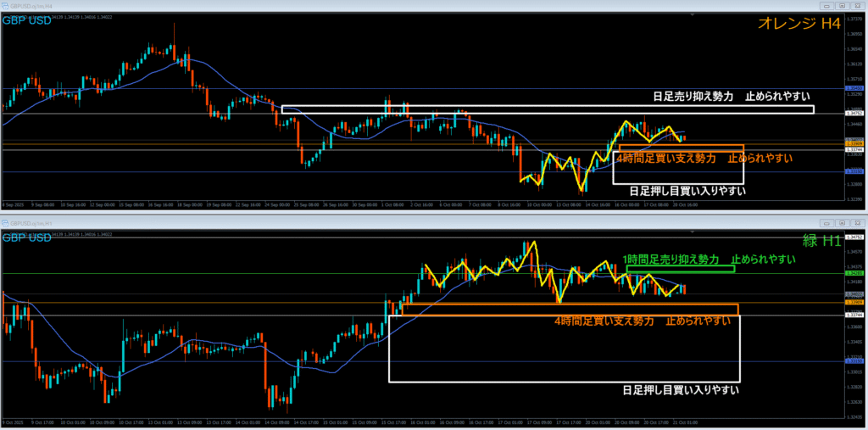Screen dimensions: 868x430
Task: Select '日足押し目買い入りやすい' text in the H4 chart
Action: [x=687, y=191]
